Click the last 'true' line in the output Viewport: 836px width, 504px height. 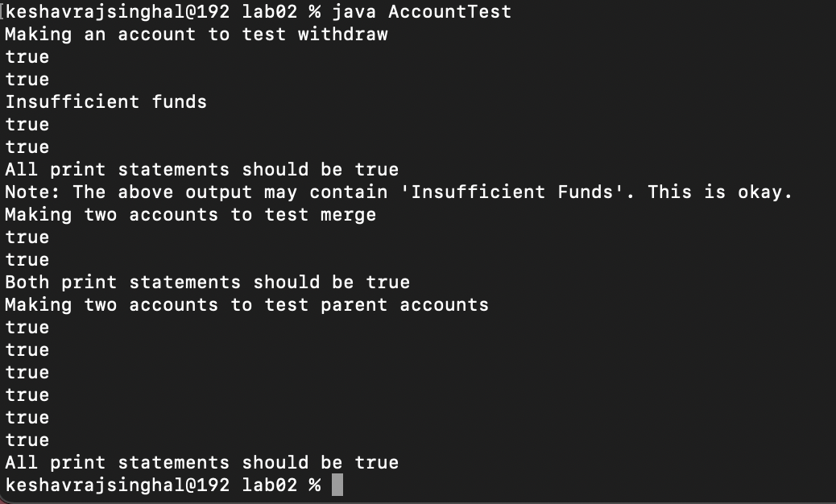[x=27, y=440]
